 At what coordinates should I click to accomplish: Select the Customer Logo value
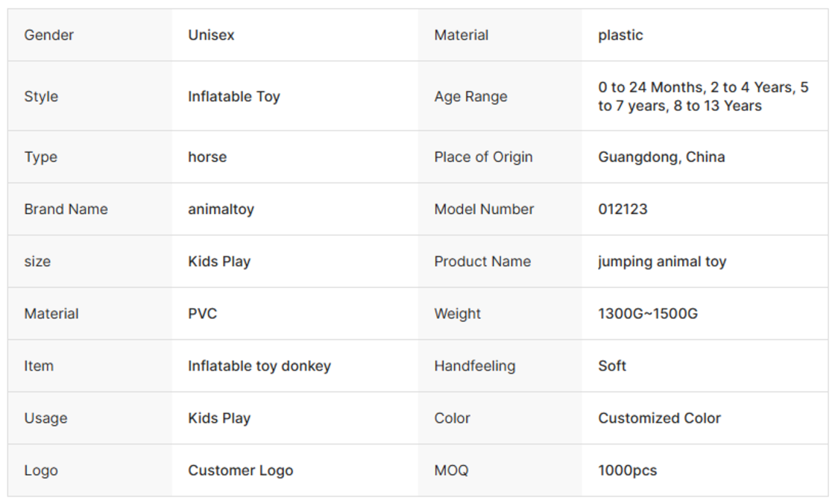(x=241, y=470)
